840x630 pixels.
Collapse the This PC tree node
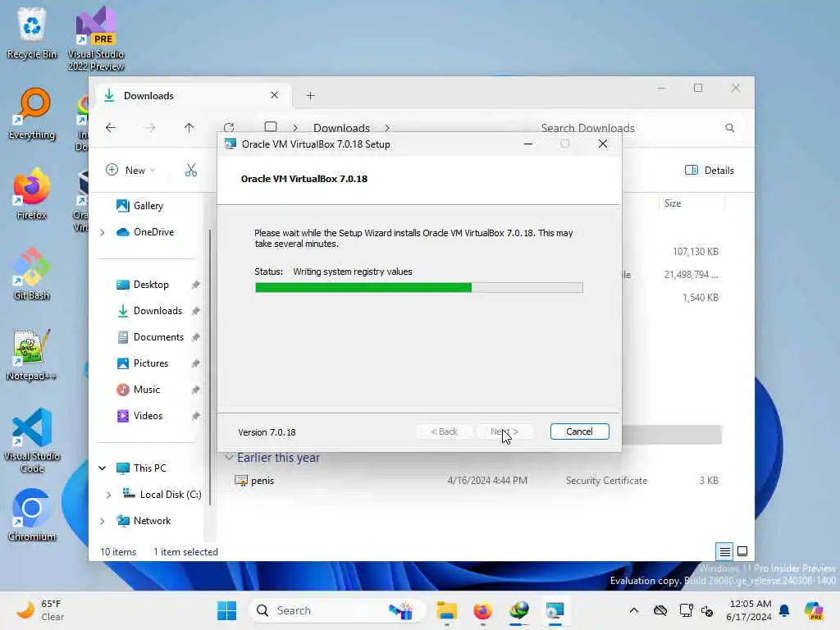click(103, 468)
